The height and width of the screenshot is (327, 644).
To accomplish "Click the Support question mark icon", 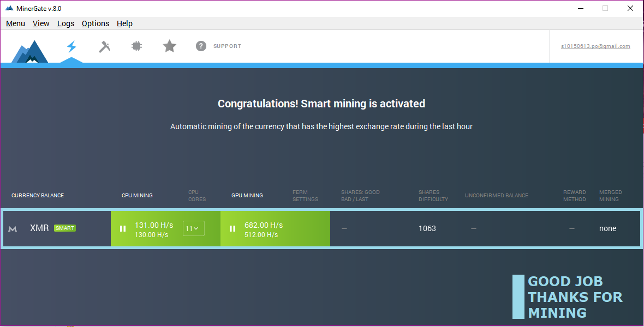I will pyautogui.click(x=201, y=46).
